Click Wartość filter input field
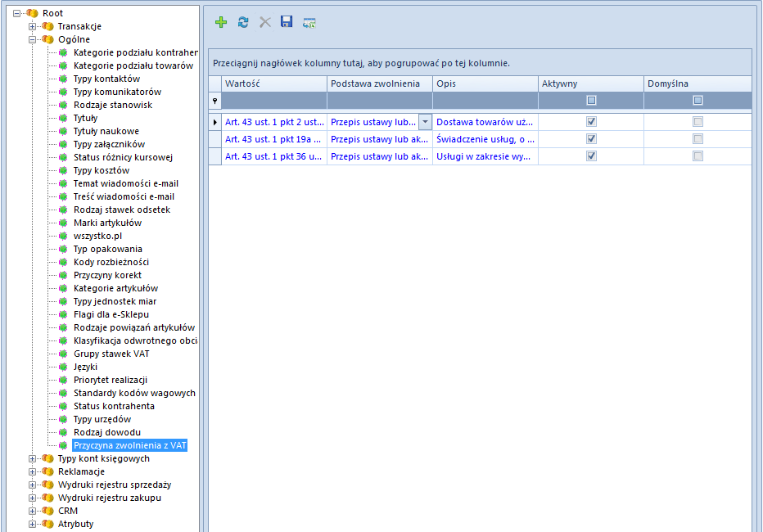This screenshot has height=532, width=763. pos(274,101)
